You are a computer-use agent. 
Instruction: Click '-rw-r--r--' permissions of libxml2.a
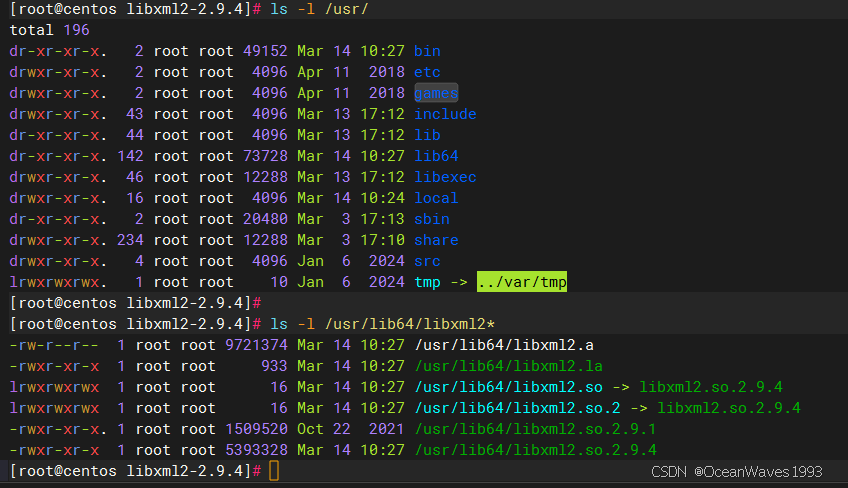[54, 345]
